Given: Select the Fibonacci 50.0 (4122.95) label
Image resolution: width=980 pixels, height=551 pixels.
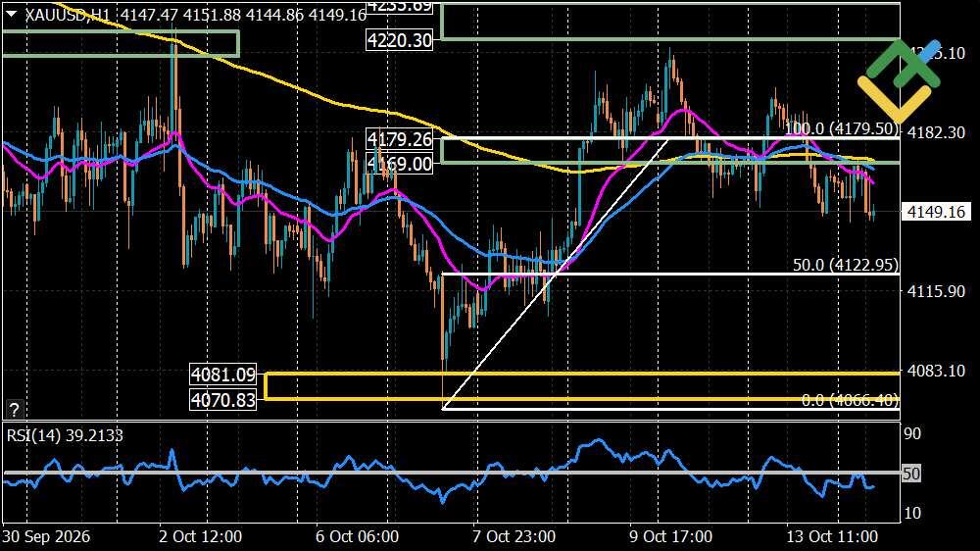Looking at the screenshot, I should [846, 265].
